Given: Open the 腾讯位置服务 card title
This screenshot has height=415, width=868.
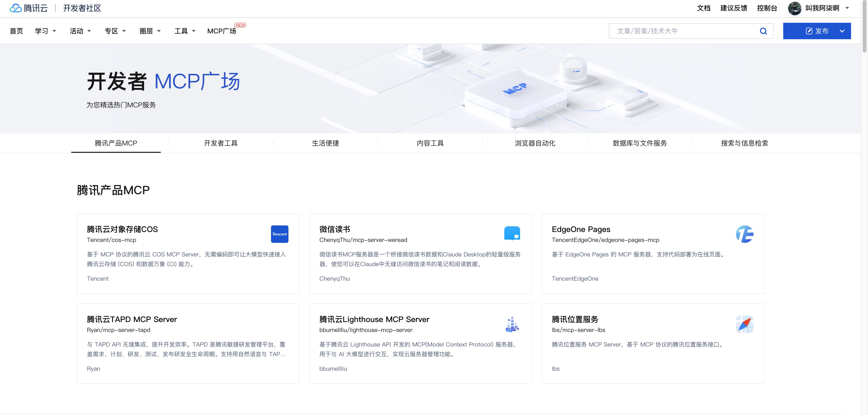Looking at the screenshot, I should coord(575,319).
